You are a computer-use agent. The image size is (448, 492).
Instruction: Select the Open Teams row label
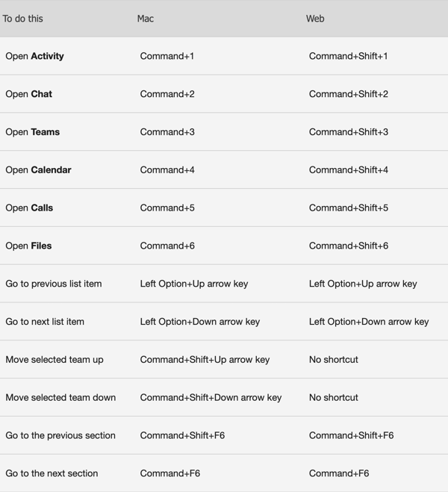(x=33, y=132)
